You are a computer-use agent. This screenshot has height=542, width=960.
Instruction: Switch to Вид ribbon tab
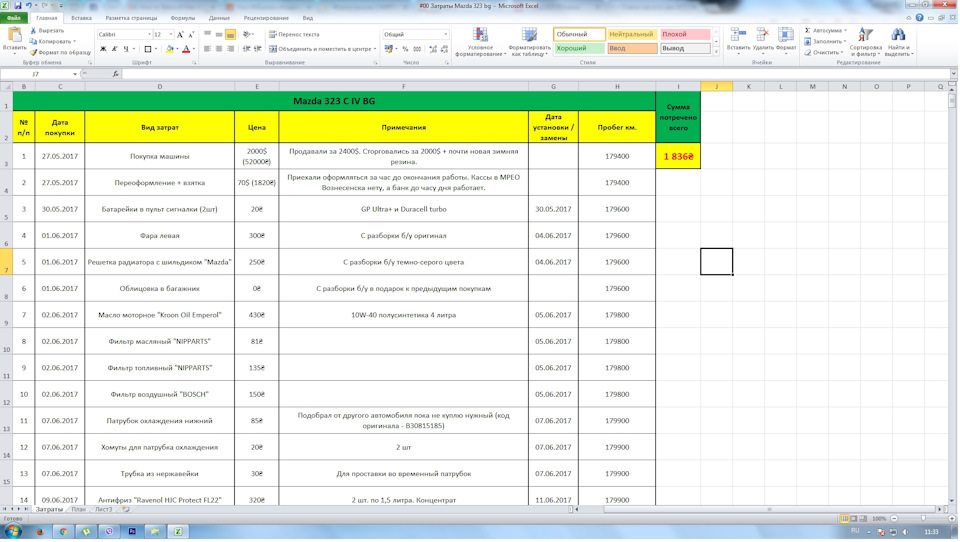point(307,18)
